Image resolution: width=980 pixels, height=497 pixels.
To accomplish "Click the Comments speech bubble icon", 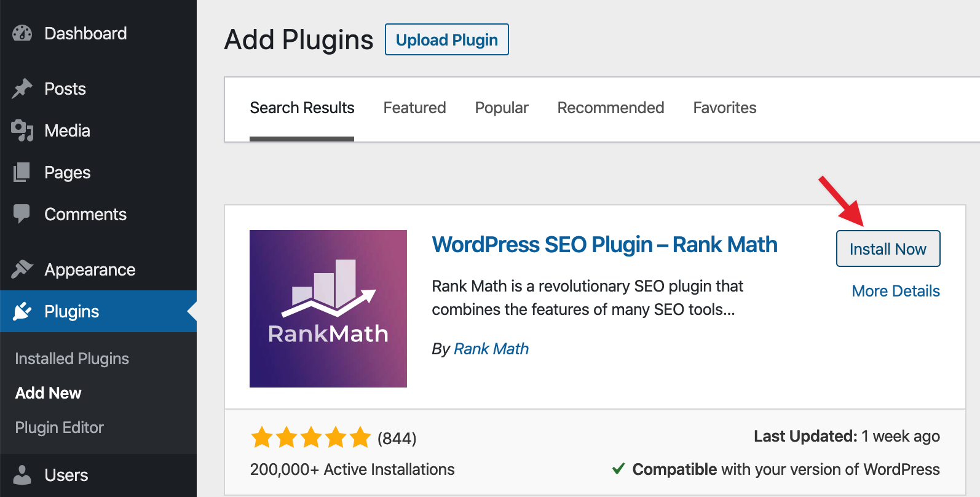I will point(22,214).
